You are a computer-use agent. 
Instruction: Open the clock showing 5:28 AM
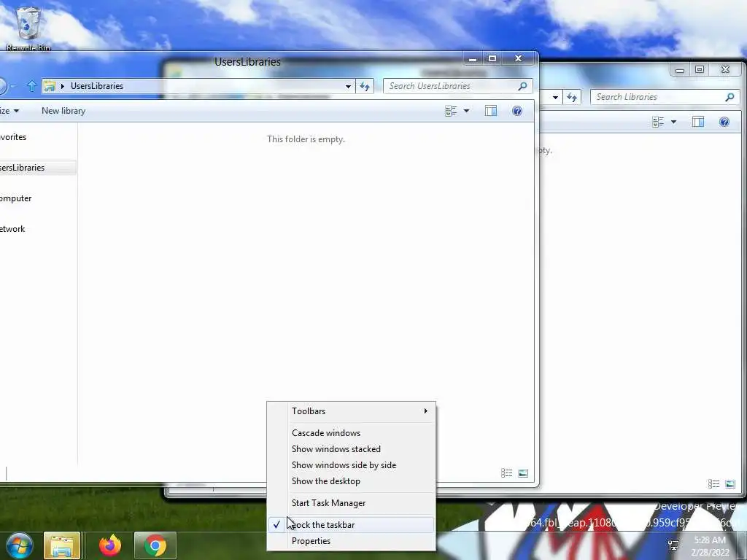(710, 546)
